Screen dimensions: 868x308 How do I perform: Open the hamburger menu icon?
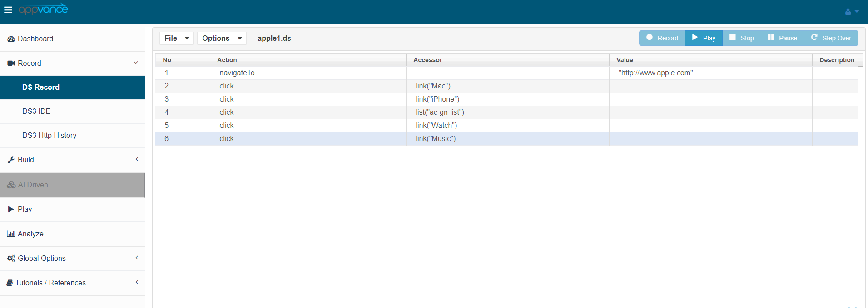[x=8, y=10]
